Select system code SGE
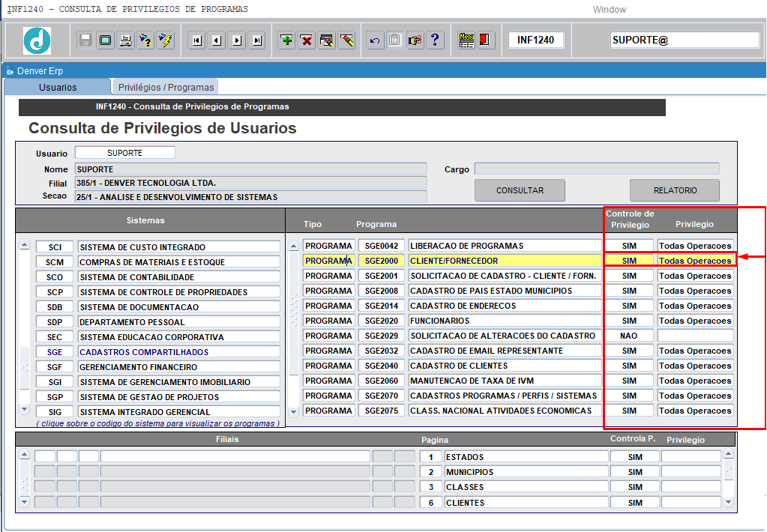Viewport: 767px width, 532px height. coord(55,352)
